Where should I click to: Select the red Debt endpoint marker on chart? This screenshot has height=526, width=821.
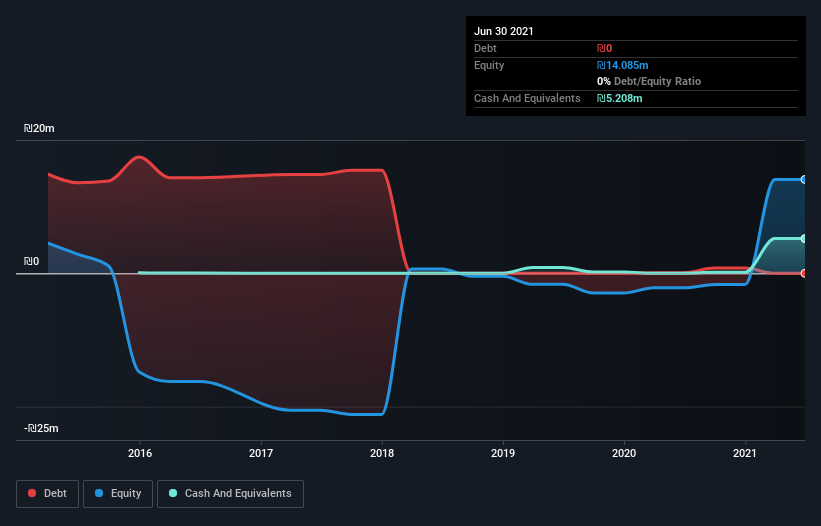coord(804,273)
